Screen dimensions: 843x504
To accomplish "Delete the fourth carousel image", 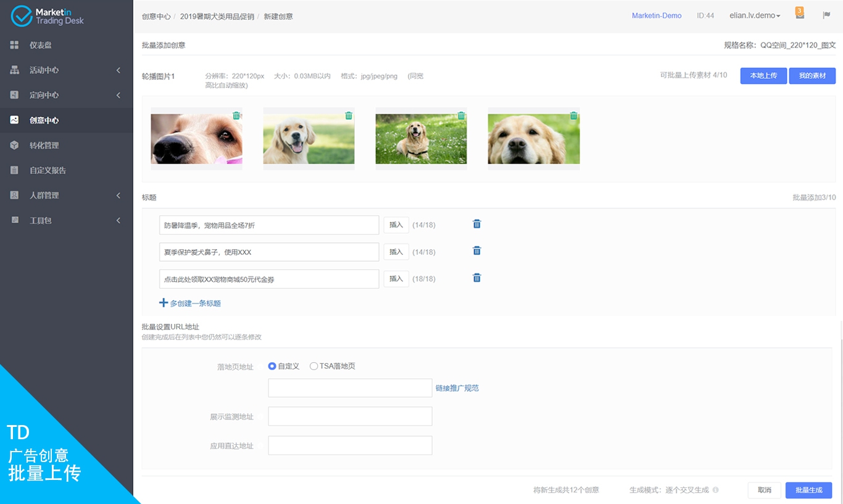I will click(573, 115).
